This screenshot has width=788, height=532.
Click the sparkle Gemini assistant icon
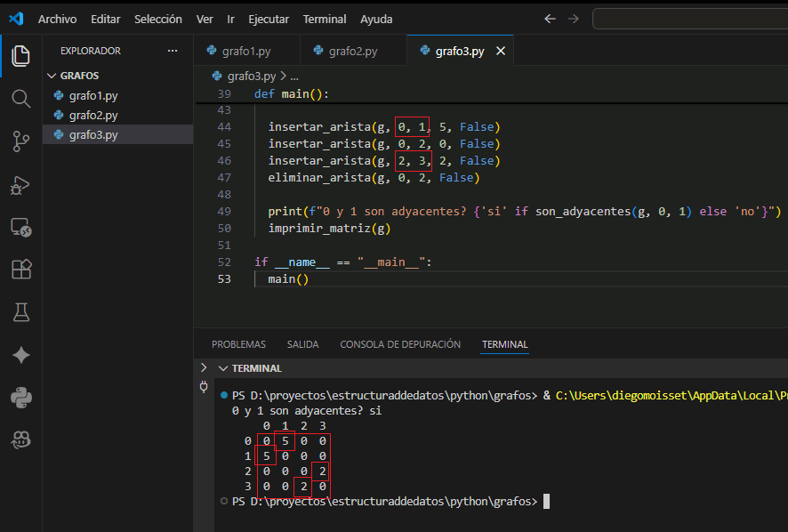point(20,355)
